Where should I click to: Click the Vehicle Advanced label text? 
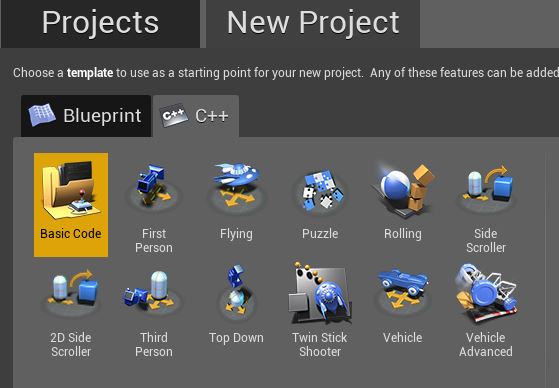[486, 344]
